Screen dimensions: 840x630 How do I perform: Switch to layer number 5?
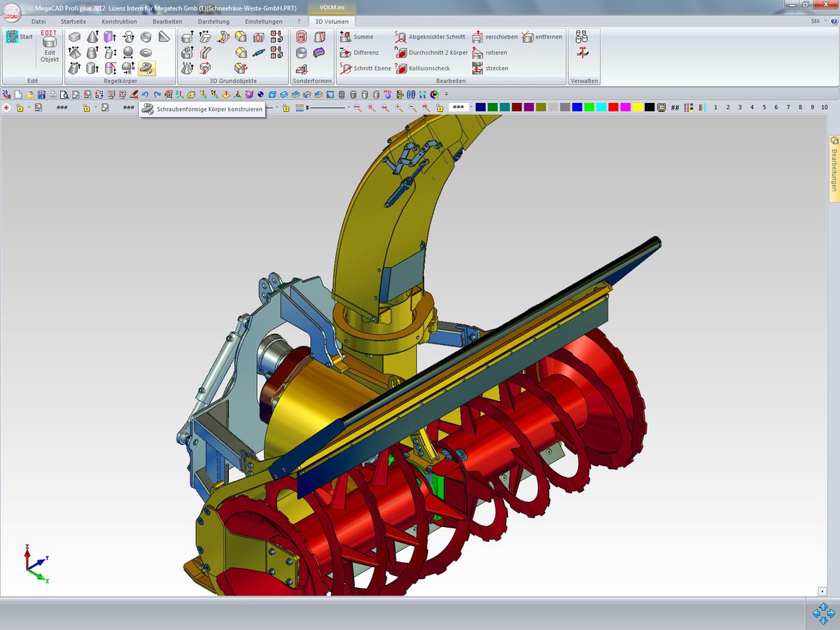(x=764, y=108)
